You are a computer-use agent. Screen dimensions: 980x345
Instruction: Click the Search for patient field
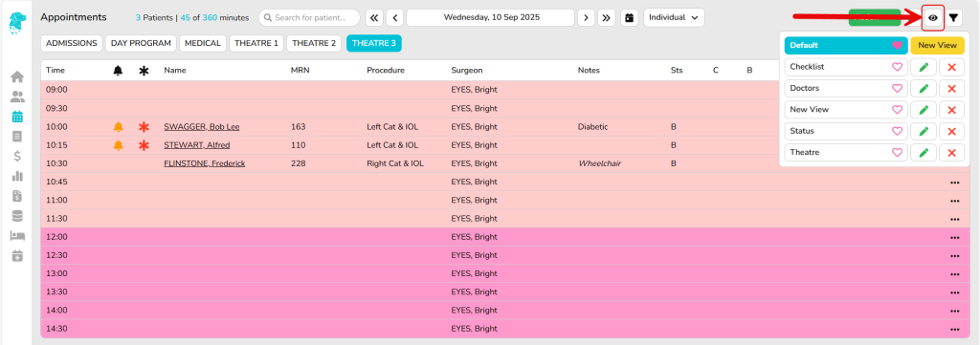click(309, 17)
